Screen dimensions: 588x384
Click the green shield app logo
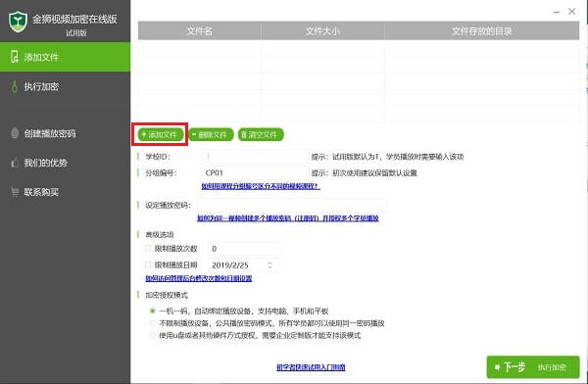point(18,22)
